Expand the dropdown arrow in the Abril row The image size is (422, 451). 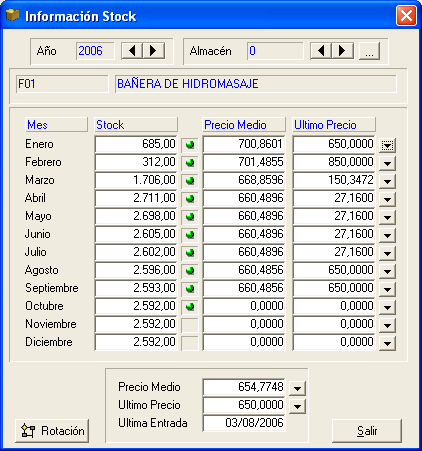point(387,199)
